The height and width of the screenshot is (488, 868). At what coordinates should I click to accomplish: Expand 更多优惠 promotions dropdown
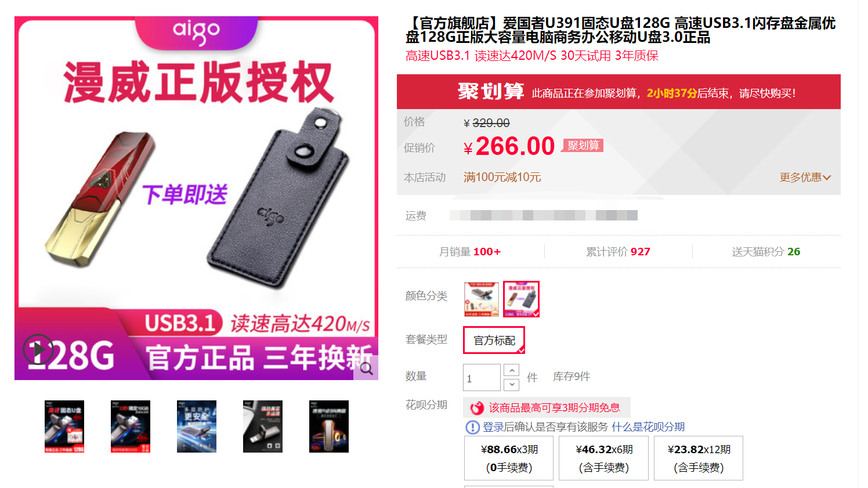tap(805, 177)
